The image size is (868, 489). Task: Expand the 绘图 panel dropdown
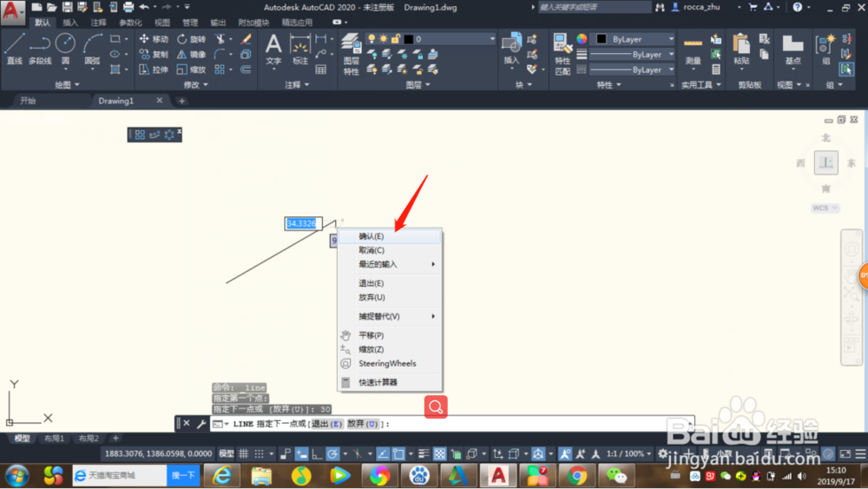click(67, 85)
